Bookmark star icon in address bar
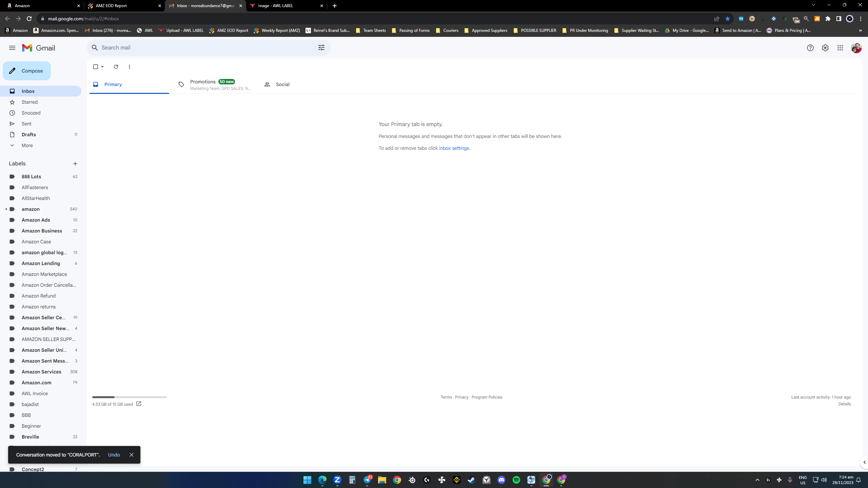 728,19
